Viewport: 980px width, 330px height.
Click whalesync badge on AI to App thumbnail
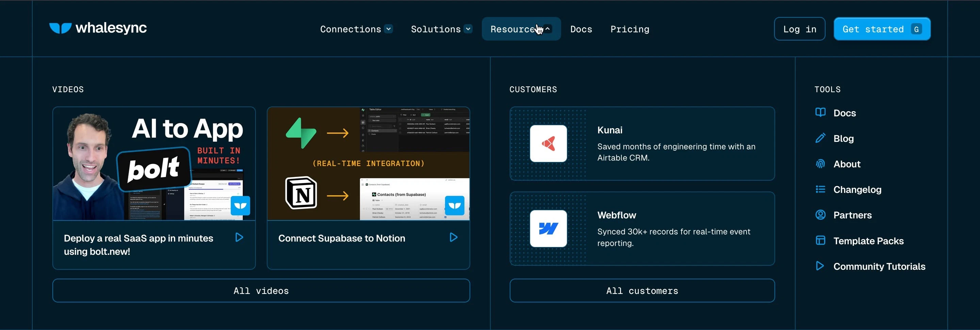coord(241,206)
